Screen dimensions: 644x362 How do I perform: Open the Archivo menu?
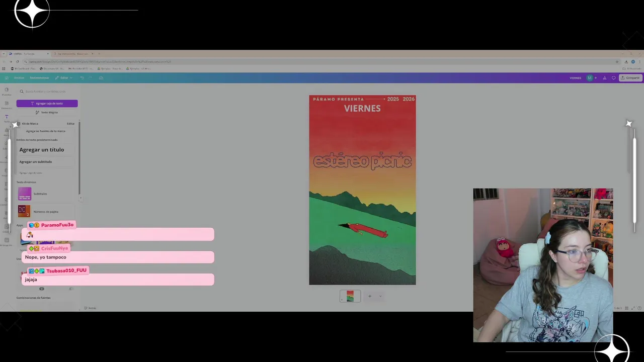coord(19,78)
